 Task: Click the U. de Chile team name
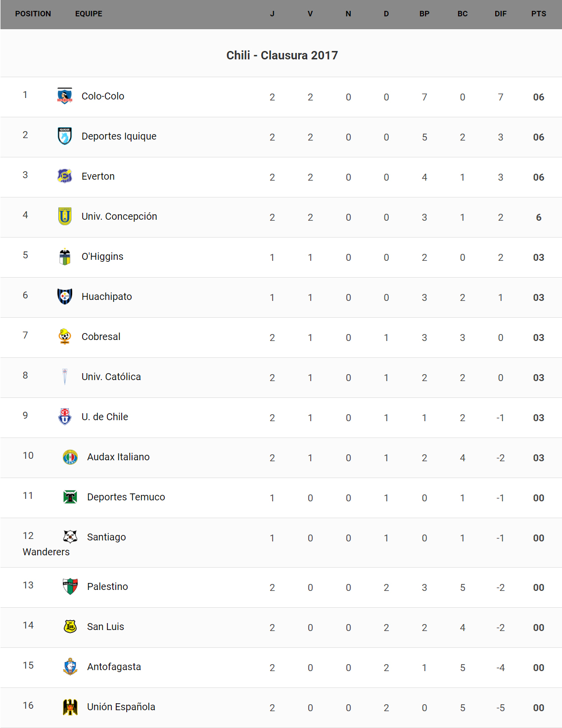coord(105,417)
